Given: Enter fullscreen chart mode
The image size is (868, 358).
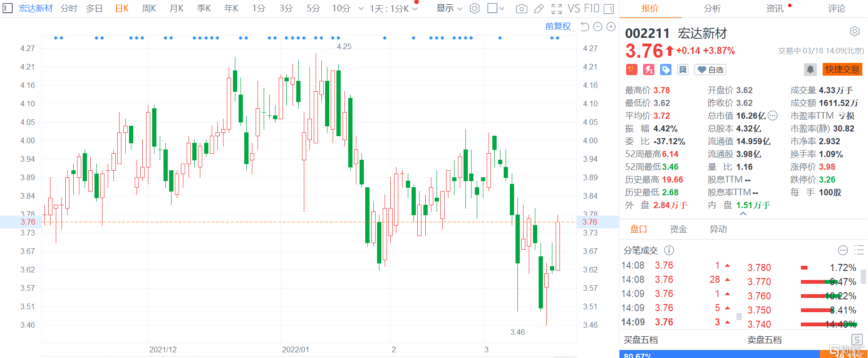Looking at the screenshot, I should (557, 9).
